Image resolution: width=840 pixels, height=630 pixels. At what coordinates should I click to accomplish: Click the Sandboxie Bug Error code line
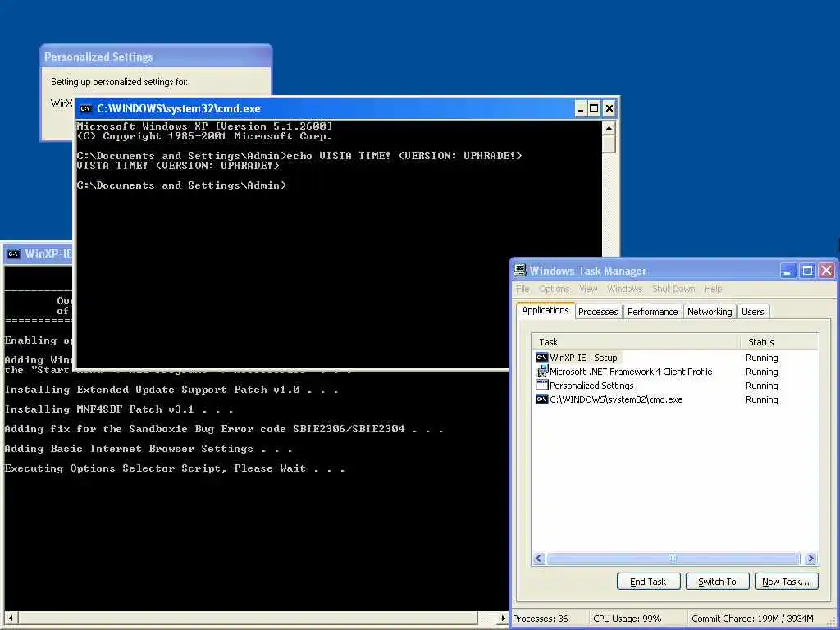[224, 428]
